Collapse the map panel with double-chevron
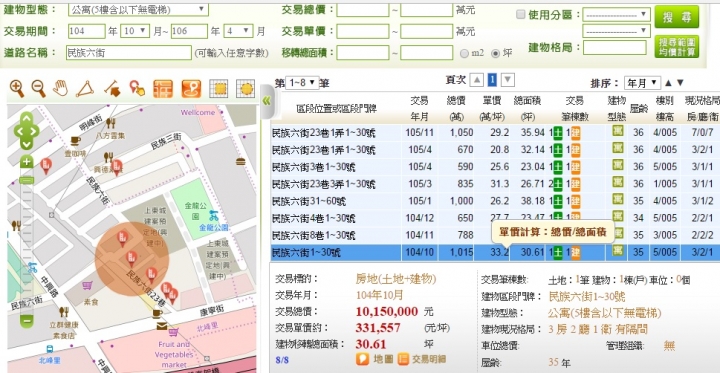 tap(266, 101)
